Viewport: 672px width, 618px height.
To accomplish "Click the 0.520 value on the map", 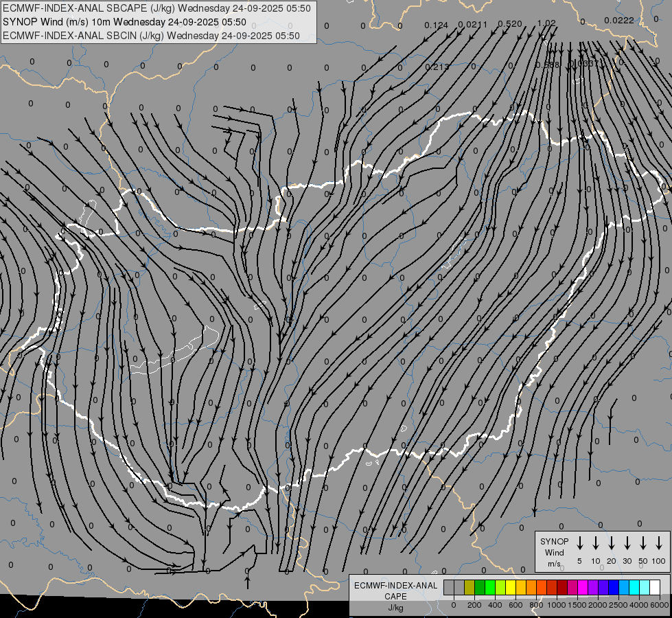I will pos(510,24).
